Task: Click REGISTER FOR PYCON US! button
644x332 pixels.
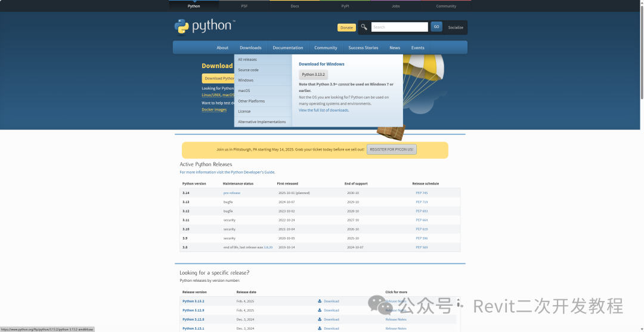Action: point(392,150)
